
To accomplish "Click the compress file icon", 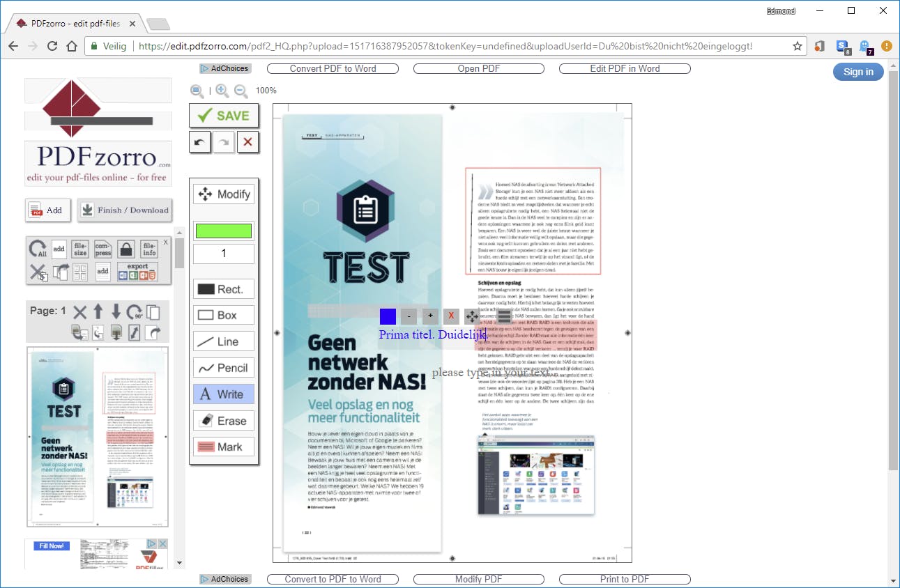I will [103, 249].
